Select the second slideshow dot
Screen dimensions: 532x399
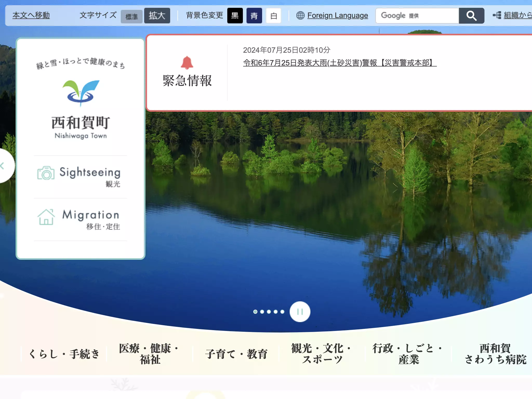[262, 312]
